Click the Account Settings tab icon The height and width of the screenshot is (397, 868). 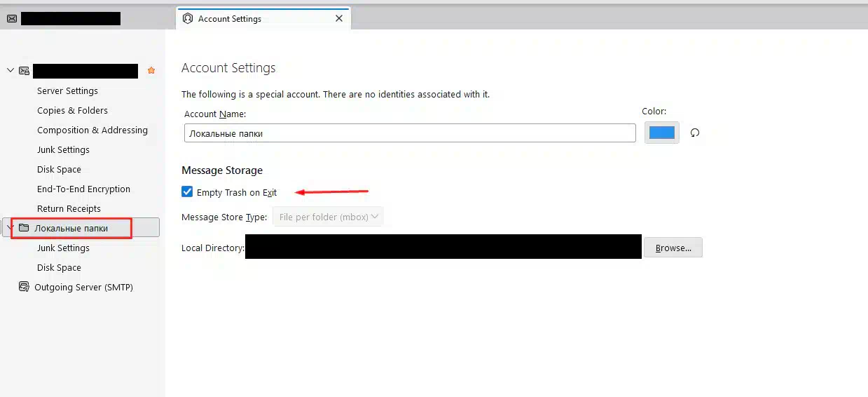(187, 19)
